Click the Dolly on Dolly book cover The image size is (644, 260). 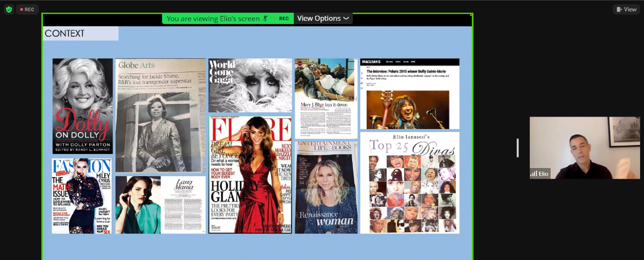pos(83,106)
